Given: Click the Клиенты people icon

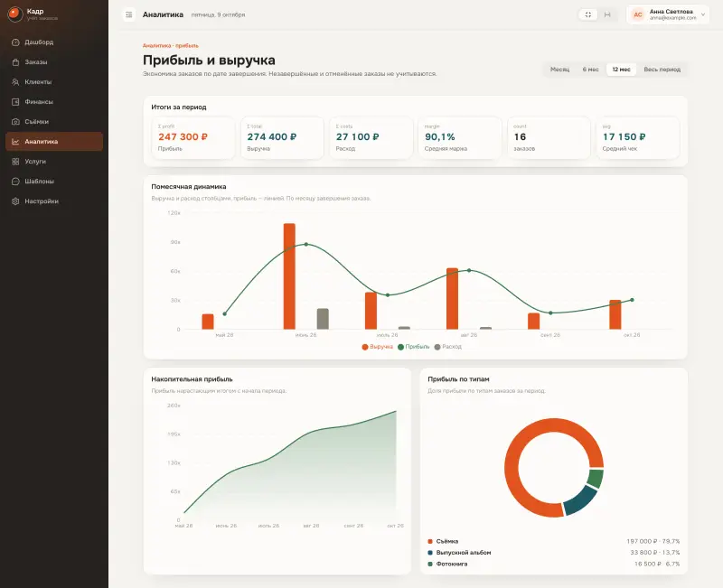Looking at the screenshot, I should pyautogui.click(x=15, y=81).
